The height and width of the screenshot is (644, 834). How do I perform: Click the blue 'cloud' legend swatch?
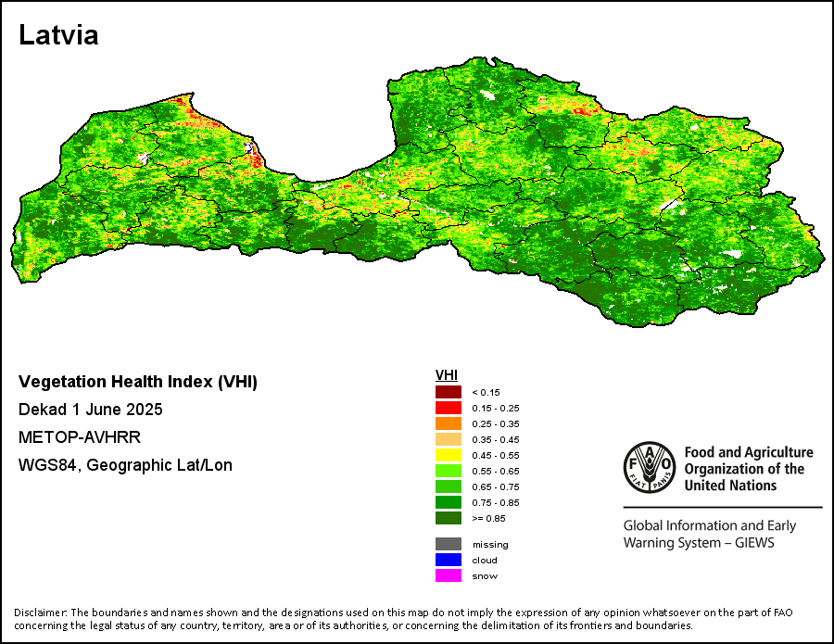[x=449, y=560]
